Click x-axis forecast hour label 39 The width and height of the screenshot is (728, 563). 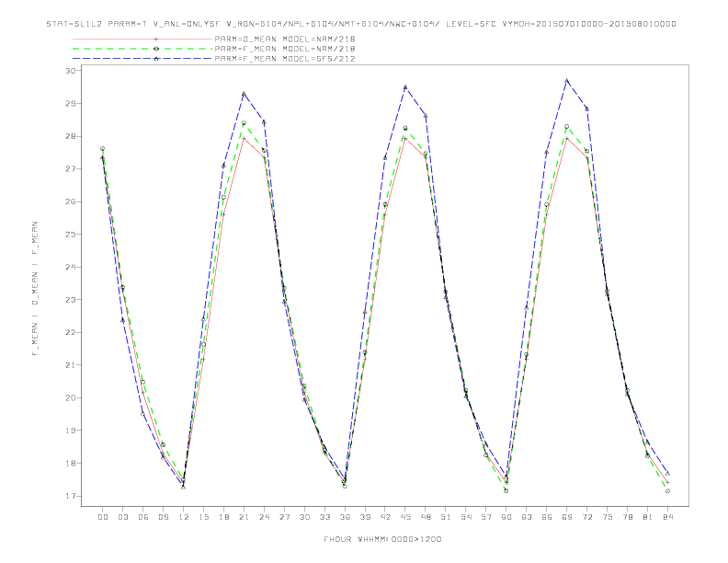365,517
